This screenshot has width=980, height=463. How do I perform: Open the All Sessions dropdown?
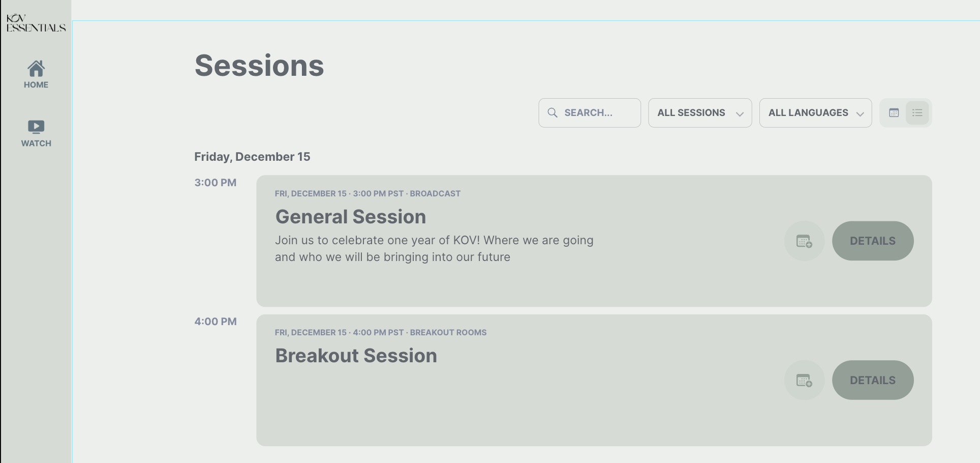pos(700,113)
